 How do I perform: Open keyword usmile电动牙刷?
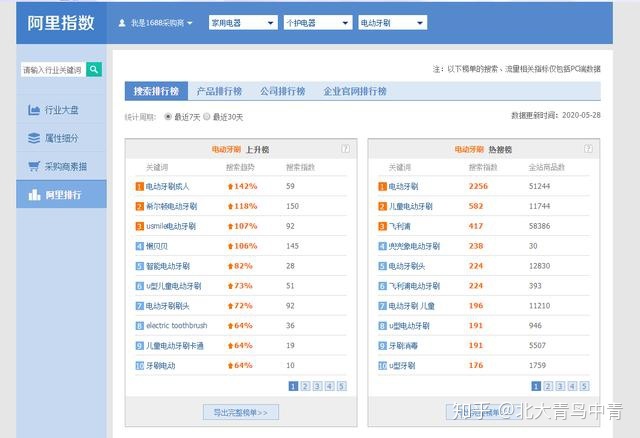(171, 226)
